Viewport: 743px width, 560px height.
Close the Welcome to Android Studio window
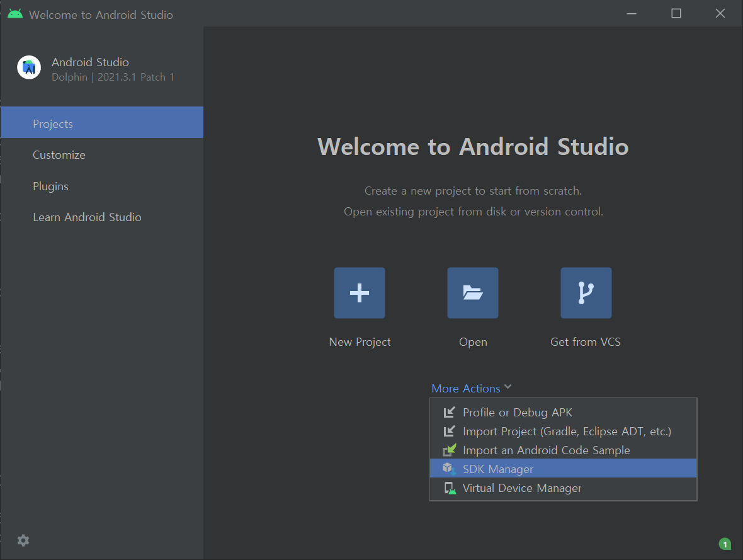pos(720,13)
